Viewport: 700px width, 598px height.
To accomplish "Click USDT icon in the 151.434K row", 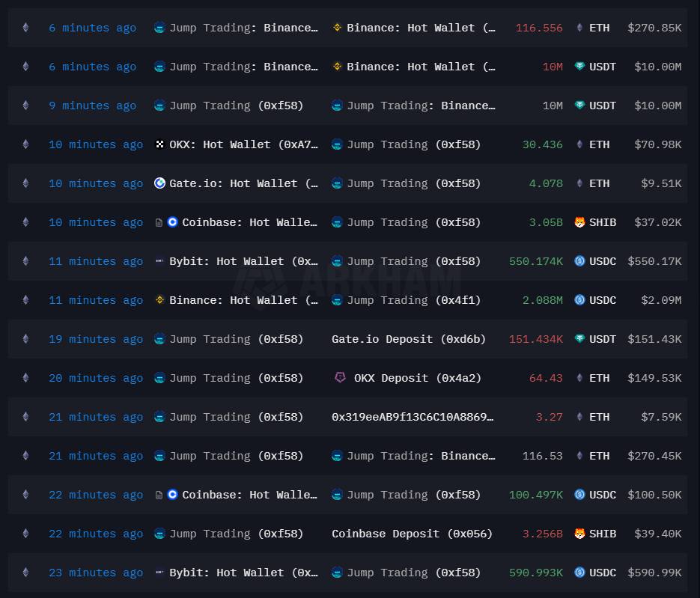I will 579,339.
